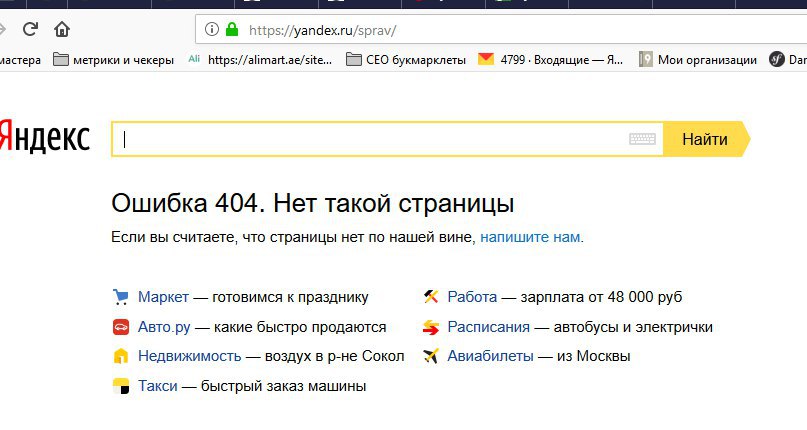The height and width of the screenshot is (430, 807).
Task: Click the Авто.ру red car icon
Action: (120, 327)
